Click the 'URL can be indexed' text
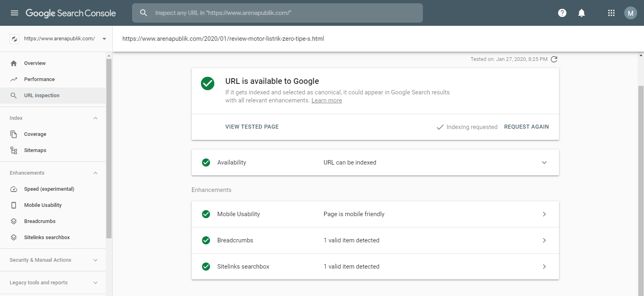 [x=350, y=163]
